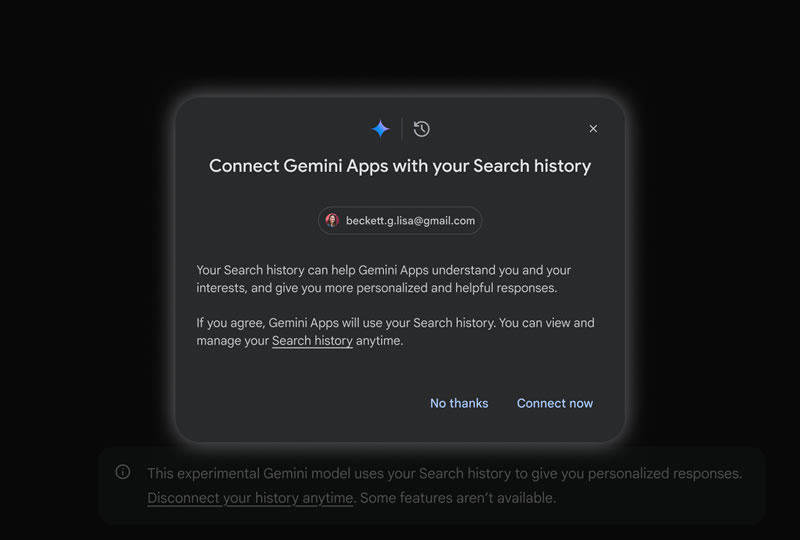This screenshot has height=540, width=800.
Task: Click the empty dialog area left of No thanks
Action: tap(300, 403)
